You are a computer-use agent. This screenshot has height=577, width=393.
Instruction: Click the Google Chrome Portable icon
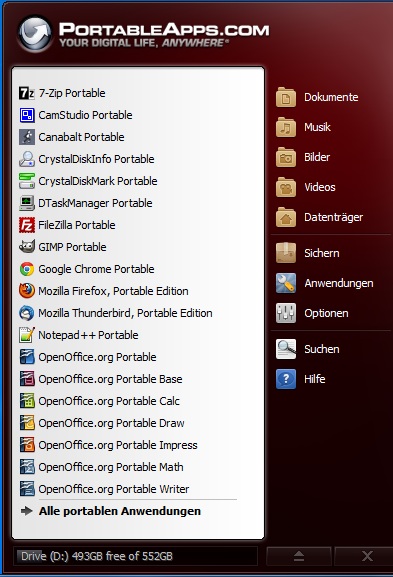click(27, 269)
